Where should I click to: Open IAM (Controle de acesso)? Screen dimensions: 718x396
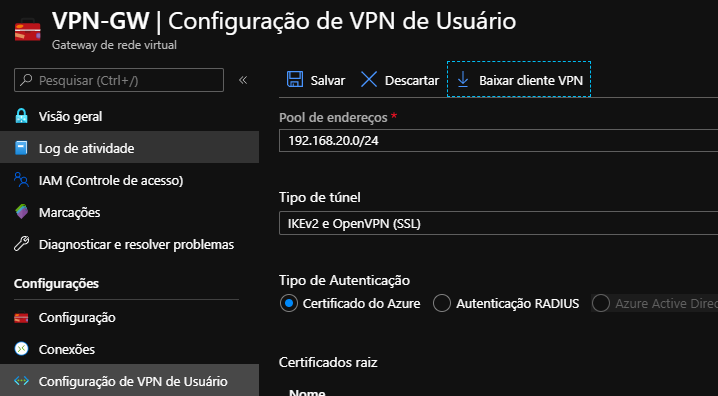130,180
